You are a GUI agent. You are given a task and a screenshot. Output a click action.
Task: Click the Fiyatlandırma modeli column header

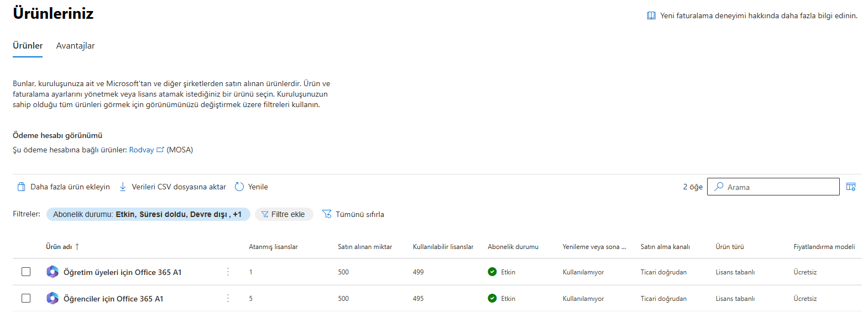824,247
